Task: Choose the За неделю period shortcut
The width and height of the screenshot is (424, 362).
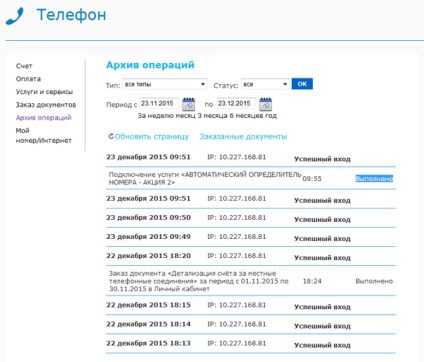Action: coord(156,116)
